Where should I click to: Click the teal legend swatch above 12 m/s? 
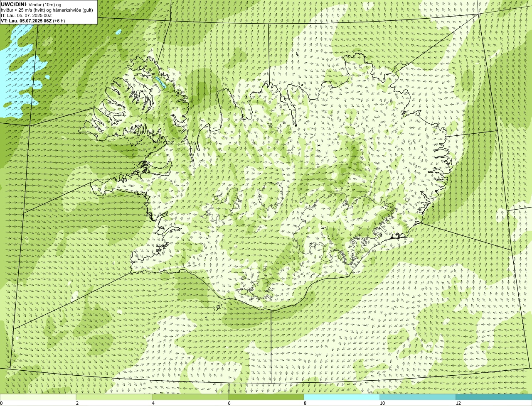coord(494,397)
